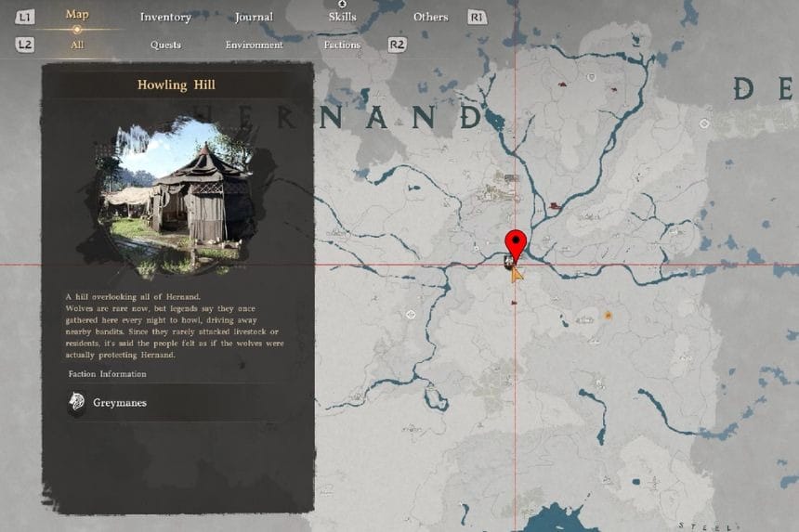Select the All map filter
Screen dimensions: 799x532
click(77, 45)
